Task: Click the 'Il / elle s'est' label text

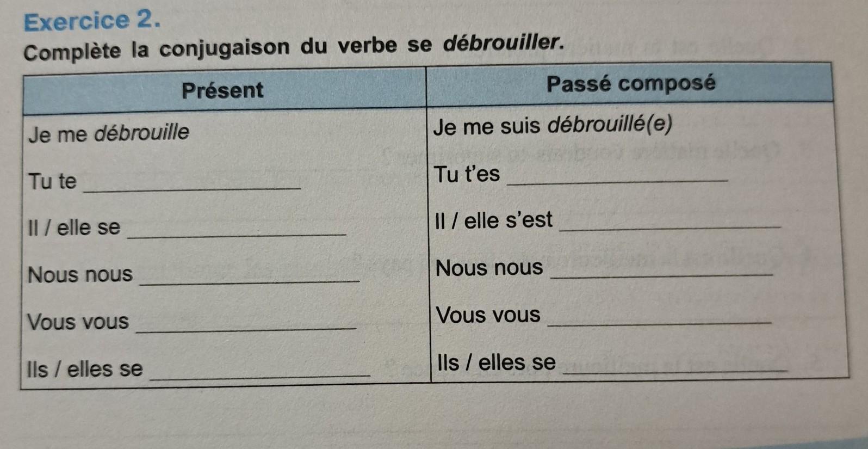Action: pyautogui.click(x=494, y=220)
